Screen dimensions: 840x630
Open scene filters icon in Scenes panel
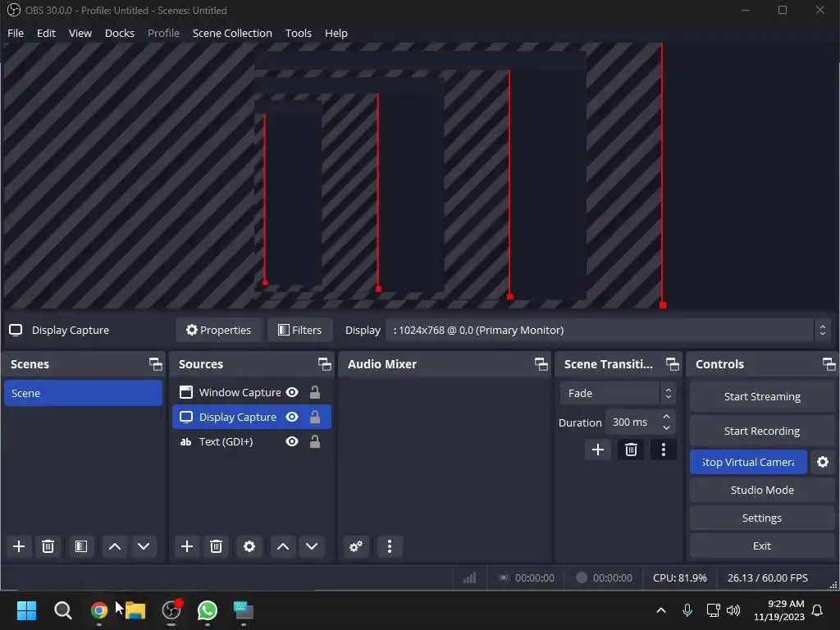coord(81,546)
